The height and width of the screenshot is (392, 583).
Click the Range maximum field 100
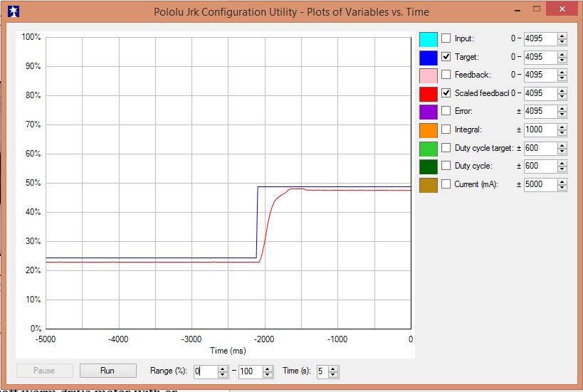click(251, 371)
